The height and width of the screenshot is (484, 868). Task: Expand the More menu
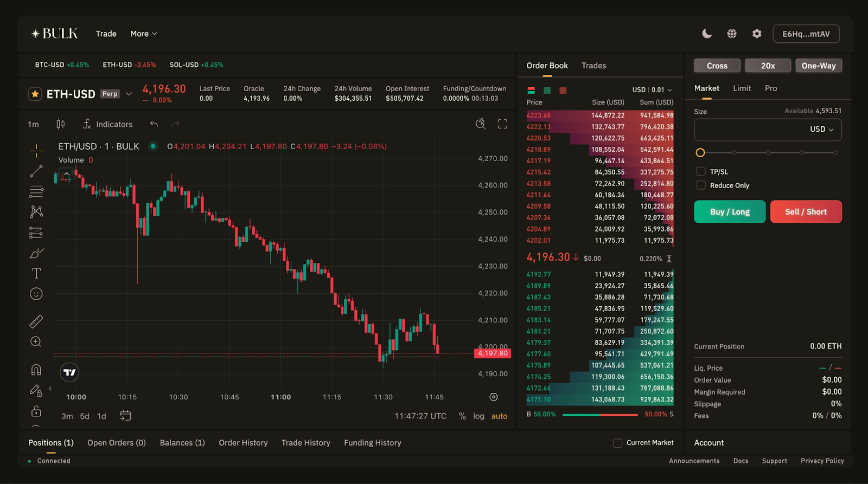143,34
